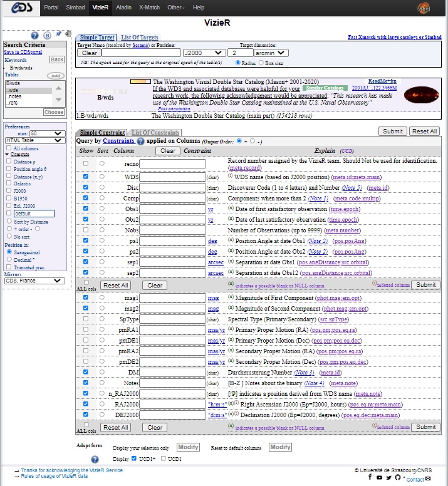
Task: Select the No sort radio button
Action: [9, 236]
